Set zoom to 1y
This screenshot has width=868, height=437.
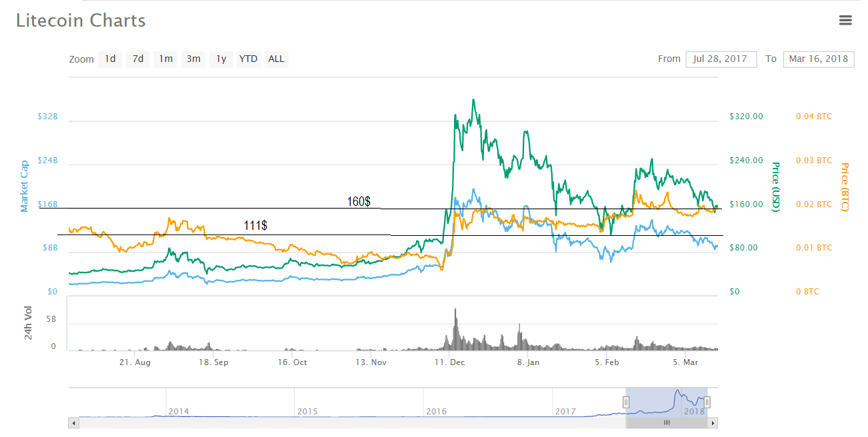click(x=221, y=59)
